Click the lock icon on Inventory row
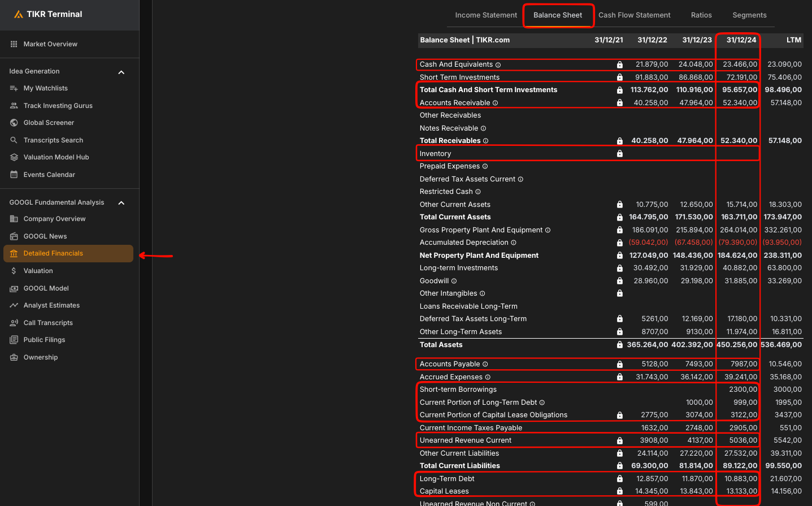 pyautogui.click(x=620, y=154)
